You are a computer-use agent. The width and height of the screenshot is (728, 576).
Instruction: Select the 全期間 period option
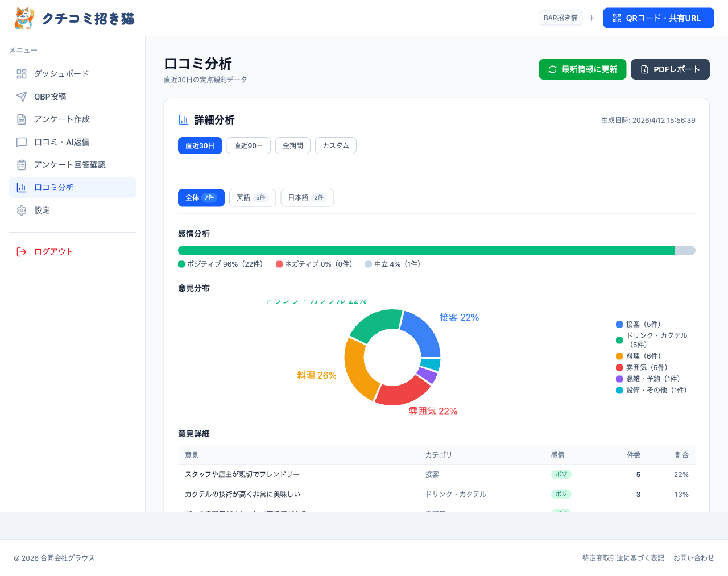point(293,146)
